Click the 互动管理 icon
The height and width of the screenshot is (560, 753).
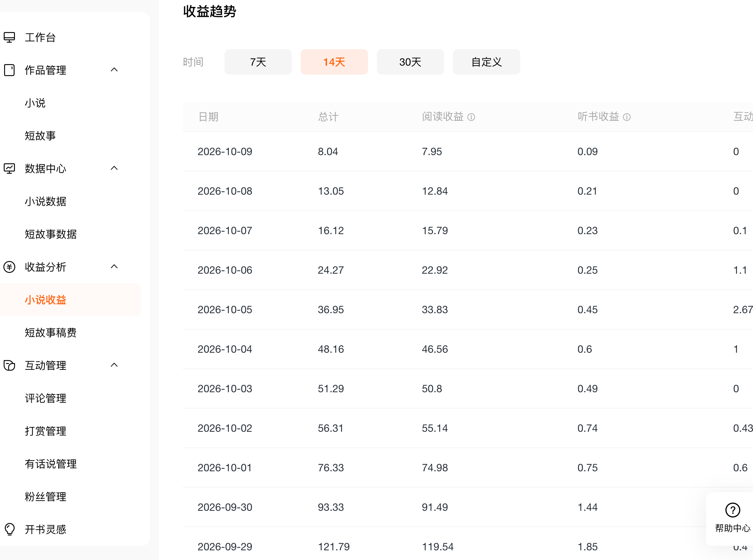point(9,365)
